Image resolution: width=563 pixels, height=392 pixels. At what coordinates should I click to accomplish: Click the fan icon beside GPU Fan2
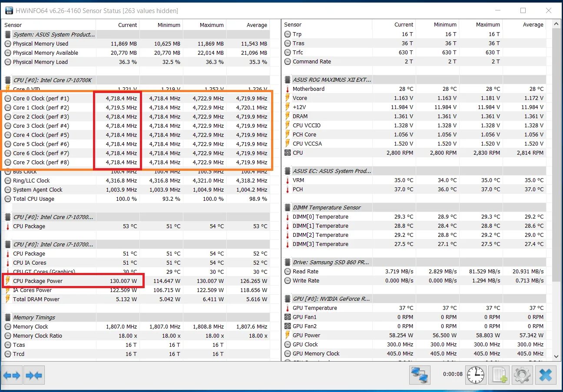(x=287, y=326)
